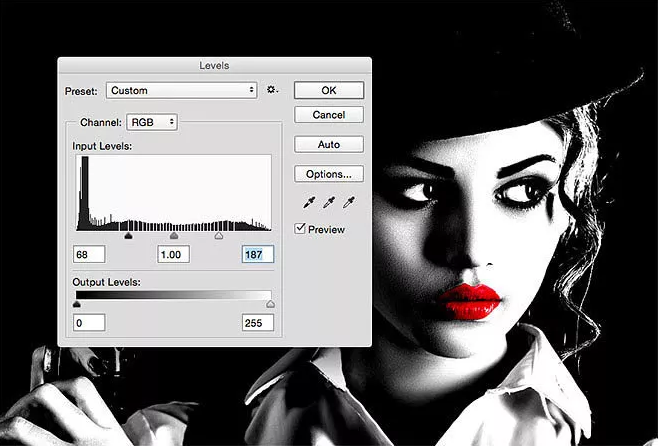This screenshot has width=658, height=446.
Task: Click the input midtone gray slider handle
Action: pyautogui.click(x=174, y=237)
